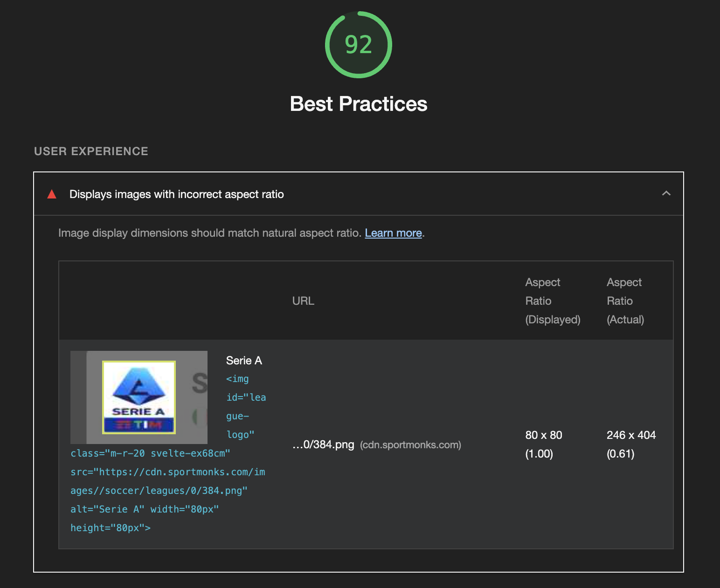Click the Serie A text label in the table
This screenshot has height=588, width=720.
[244, 360]
